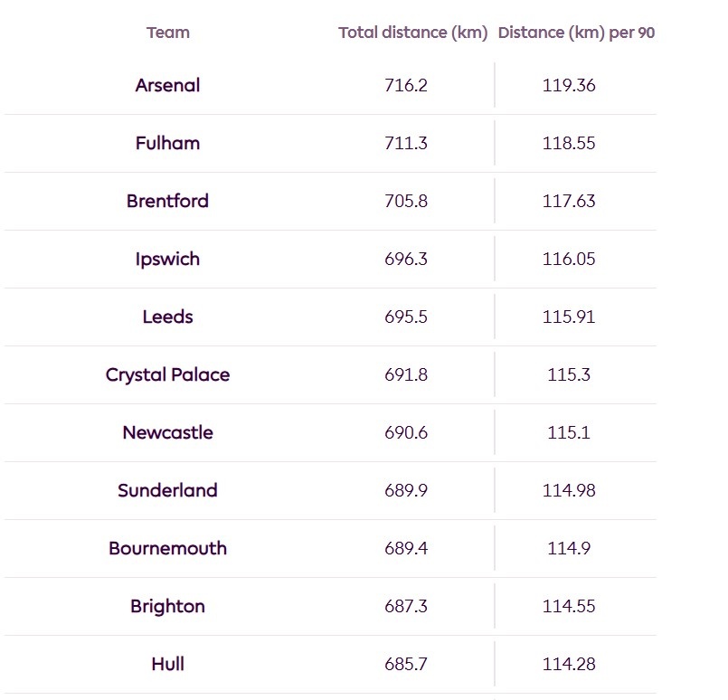Open the Bournemouth row label

(x=167, y=548)
